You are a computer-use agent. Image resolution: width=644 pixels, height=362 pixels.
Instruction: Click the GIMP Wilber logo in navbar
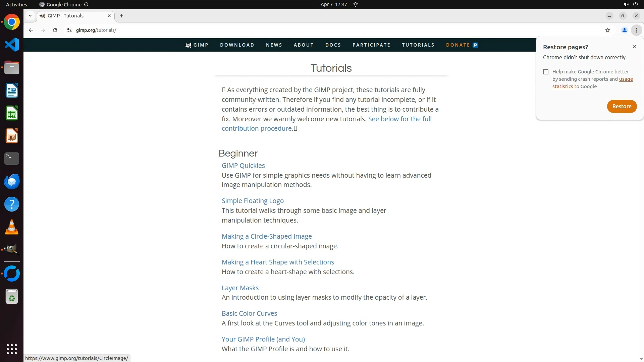click(x=188, y=45)
